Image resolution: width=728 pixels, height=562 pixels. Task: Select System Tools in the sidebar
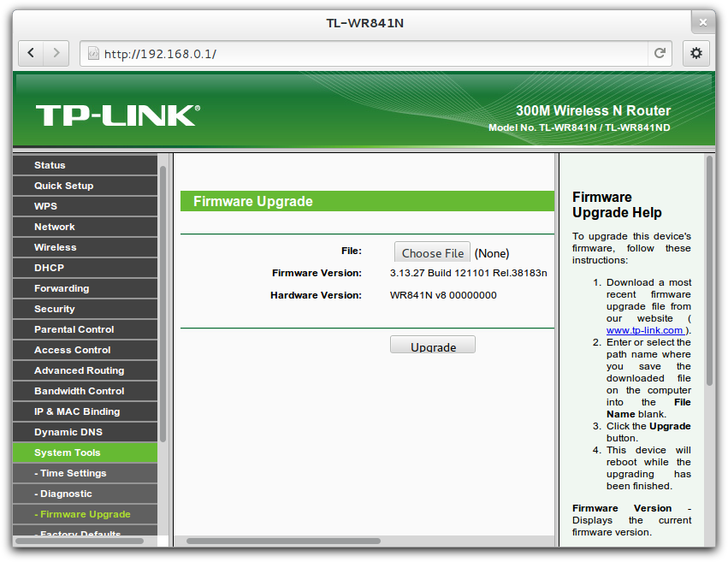85,453
